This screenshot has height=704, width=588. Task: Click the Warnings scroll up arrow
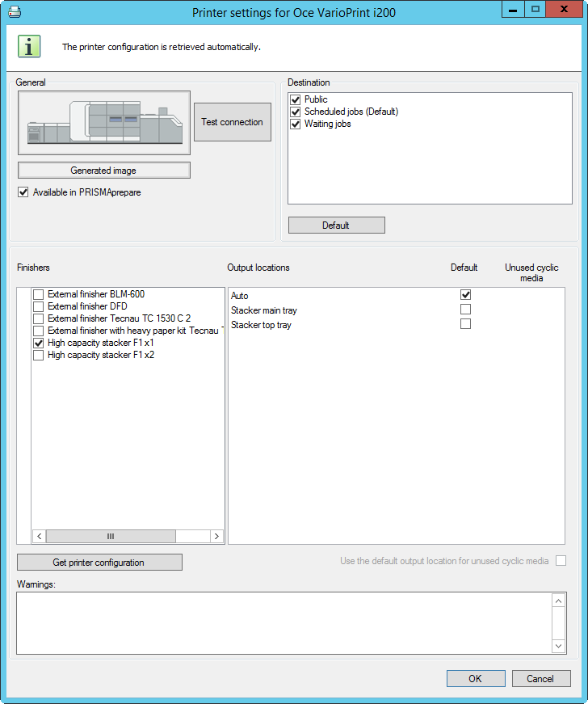558,601
